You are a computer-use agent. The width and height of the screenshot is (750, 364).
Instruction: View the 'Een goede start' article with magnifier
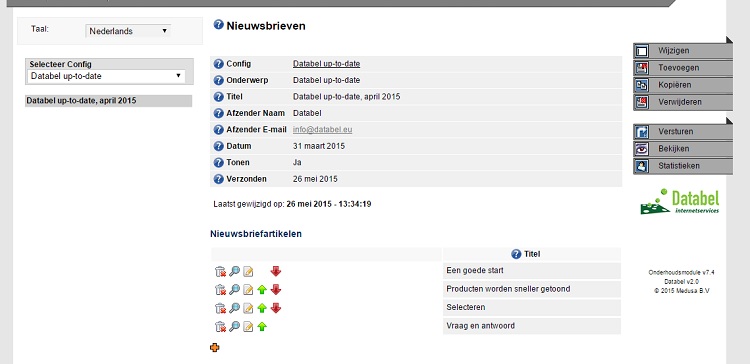pyautogui.click(x=234, y=272)
